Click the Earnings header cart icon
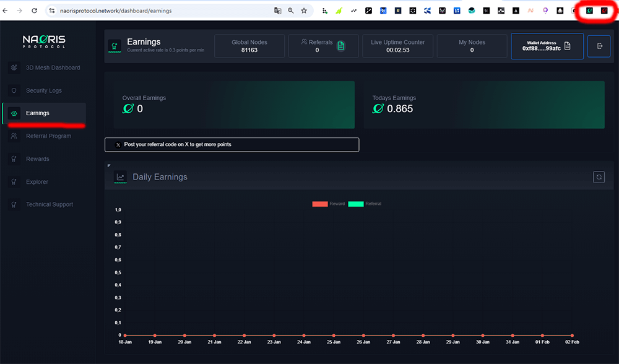619x364 pixels. click(115, 46)
